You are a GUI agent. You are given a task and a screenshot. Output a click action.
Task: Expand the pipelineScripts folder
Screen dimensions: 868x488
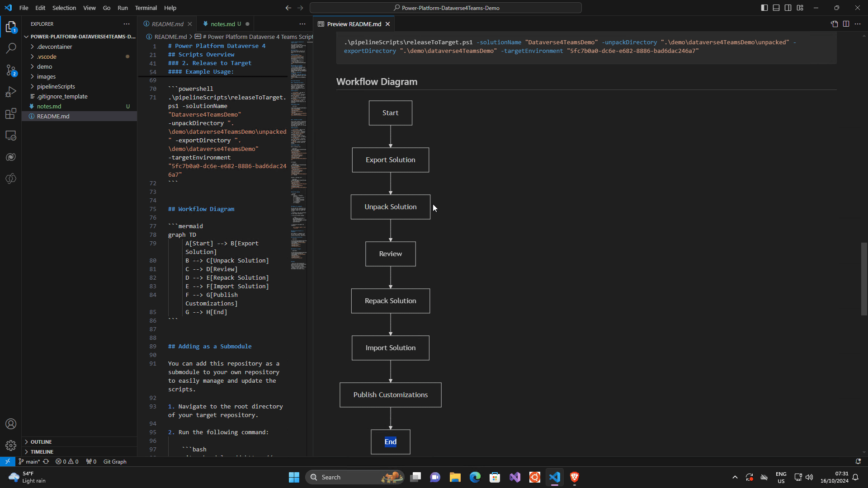56,86
